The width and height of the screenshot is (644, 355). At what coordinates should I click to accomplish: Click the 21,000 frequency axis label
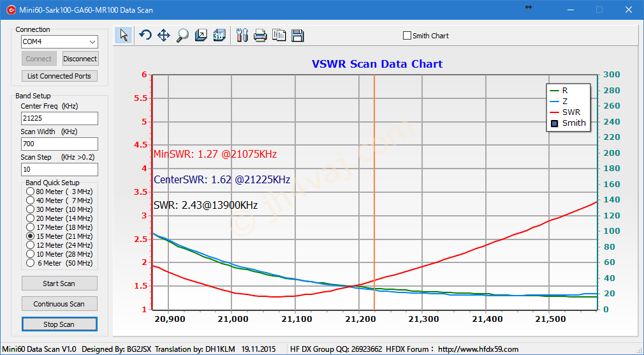[x=231, y=319]
